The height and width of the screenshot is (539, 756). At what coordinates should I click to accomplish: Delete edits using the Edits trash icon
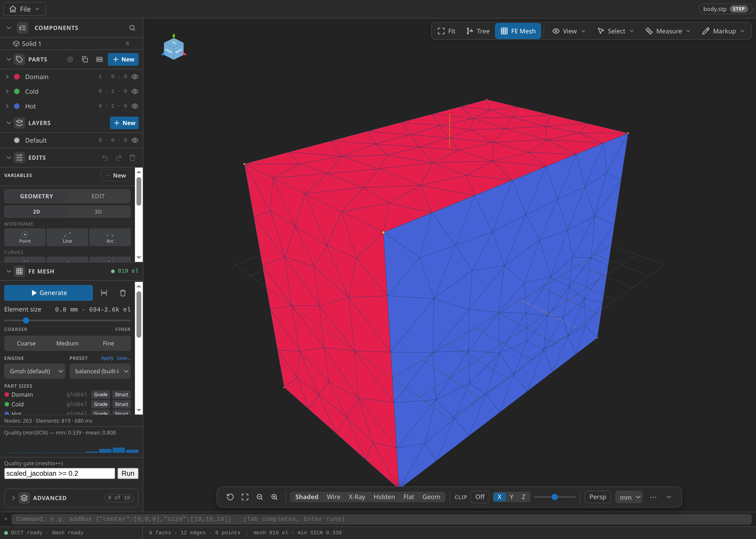pyautogui.click(x=132, y=158)
